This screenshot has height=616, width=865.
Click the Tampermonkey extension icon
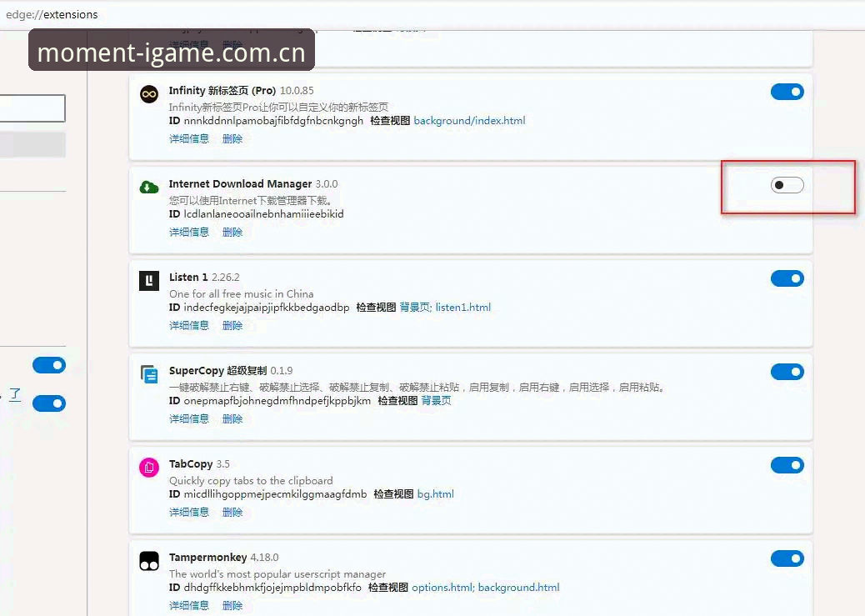click(149, 561)
